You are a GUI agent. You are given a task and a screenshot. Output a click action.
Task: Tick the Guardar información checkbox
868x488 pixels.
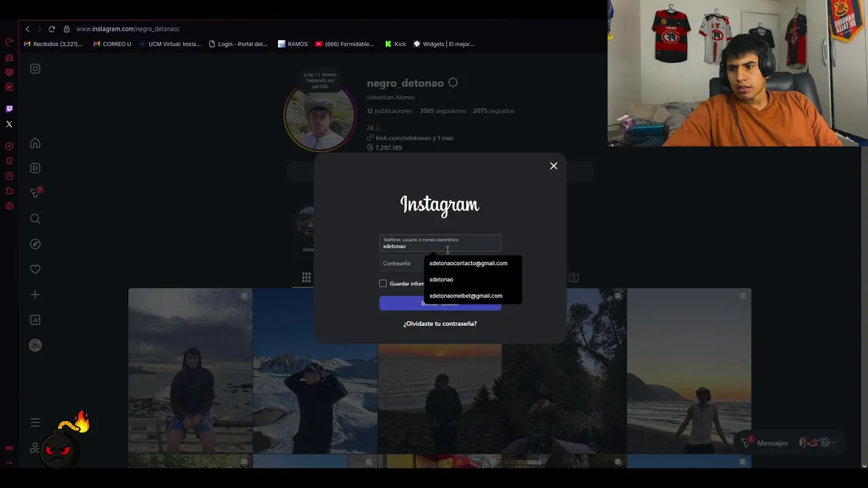click(x=383, y=283)
